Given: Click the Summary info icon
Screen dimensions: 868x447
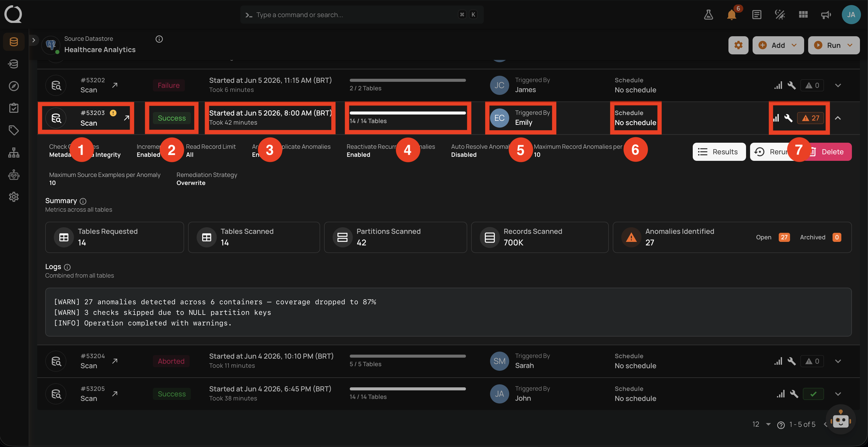Looking at the screenshot, I should pyautogui.click(x=83, y=201).
